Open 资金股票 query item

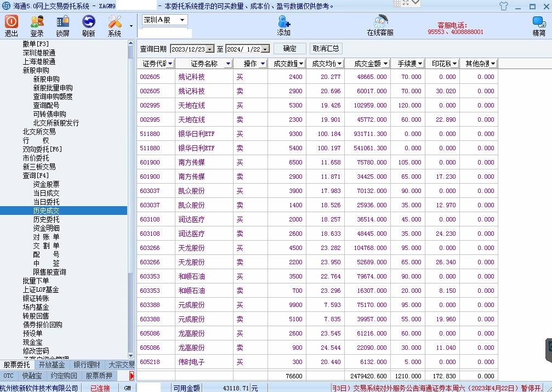pos(46,184)
